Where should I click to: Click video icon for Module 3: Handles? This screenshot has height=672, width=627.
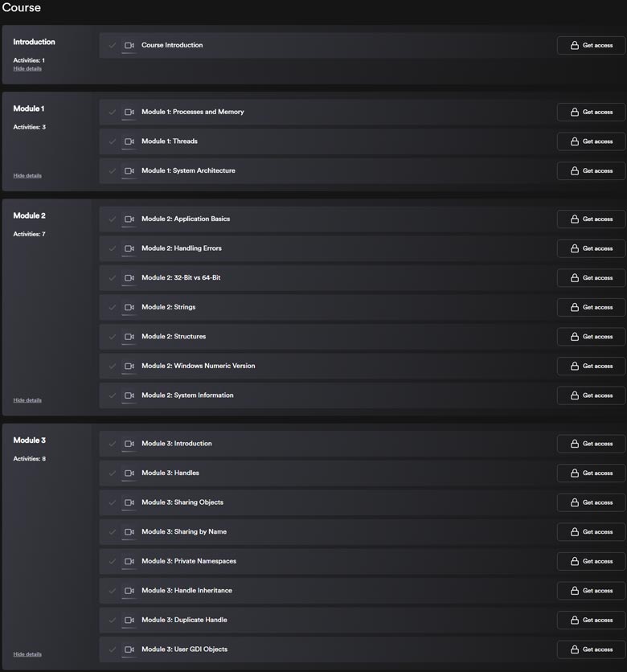[129, 473]
